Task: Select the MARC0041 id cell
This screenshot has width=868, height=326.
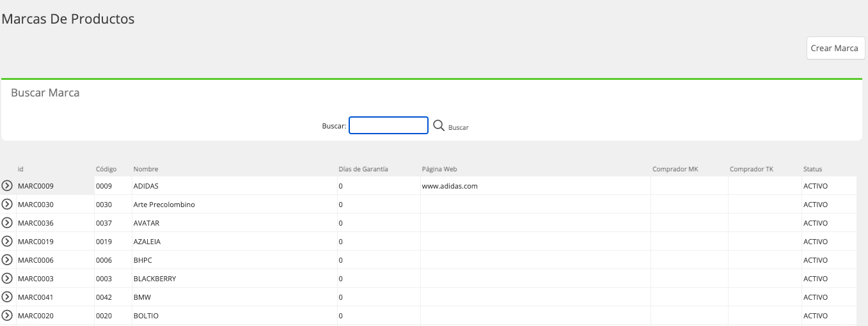Action: [55, 297]
